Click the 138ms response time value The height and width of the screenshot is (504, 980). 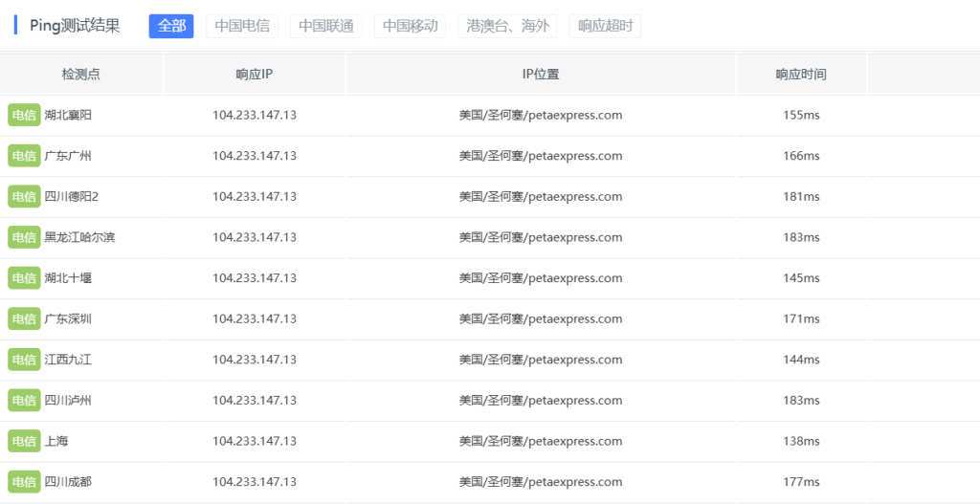[x=801, y=441]
